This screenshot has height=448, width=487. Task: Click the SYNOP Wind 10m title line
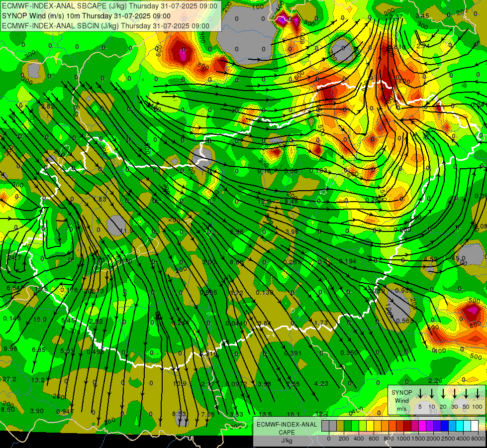click(86, 16)
